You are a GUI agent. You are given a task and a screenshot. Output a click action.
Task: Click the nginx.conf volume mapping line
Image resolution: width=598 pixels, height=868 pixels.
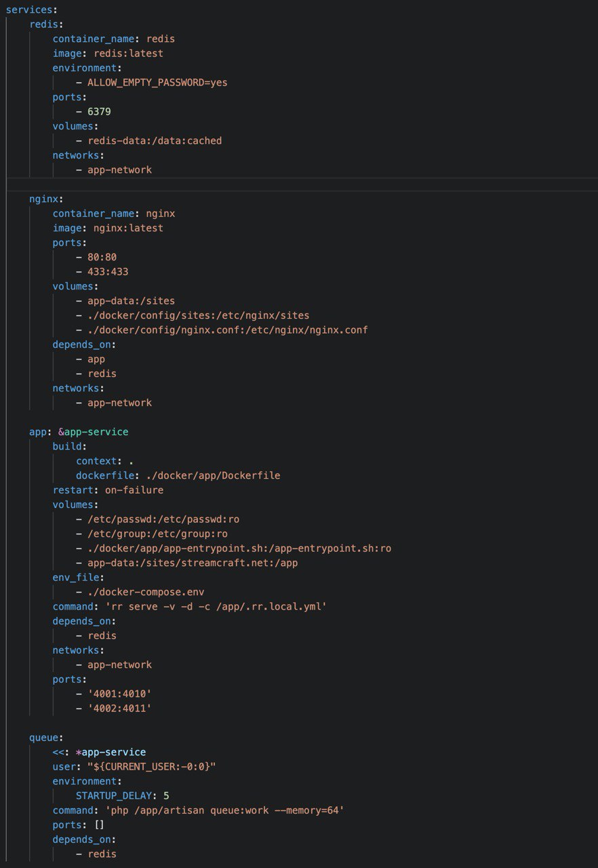pyautogui.click(x=227, y=330)
